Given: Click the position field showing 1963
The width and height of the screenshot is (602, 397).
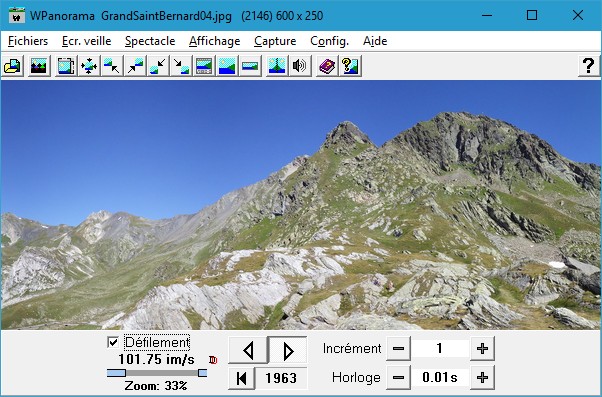Looking at the screenshot, I should coord(281,378).
